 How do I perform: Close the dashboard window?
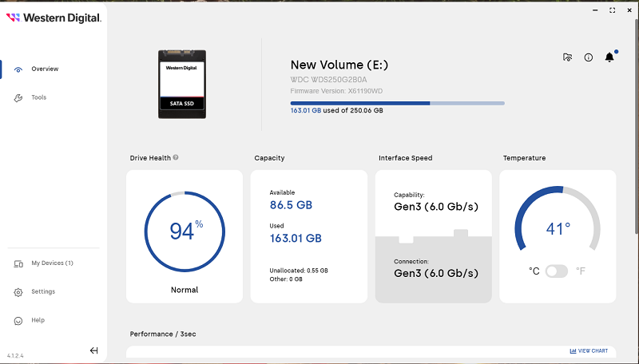coord(629,10)
